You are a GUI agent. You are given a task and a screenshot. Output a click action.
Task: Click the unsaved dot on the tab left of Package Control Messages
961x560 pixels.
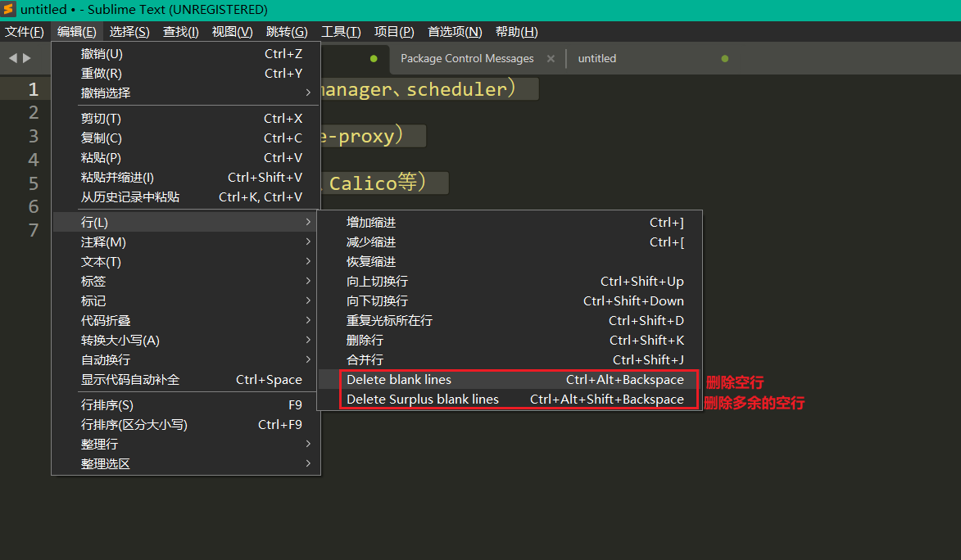pyautogui.click(x=374, y=58)
